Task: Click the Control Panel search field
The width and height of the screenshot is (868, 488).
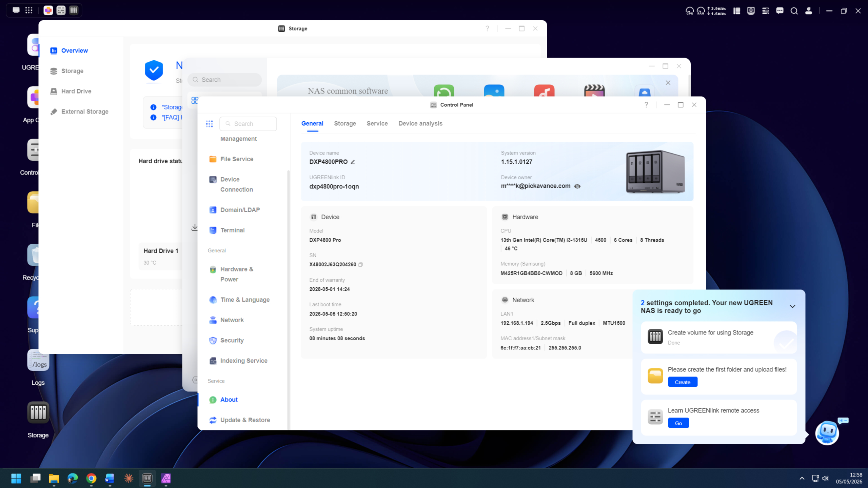Action: click(x=248, y=124)
